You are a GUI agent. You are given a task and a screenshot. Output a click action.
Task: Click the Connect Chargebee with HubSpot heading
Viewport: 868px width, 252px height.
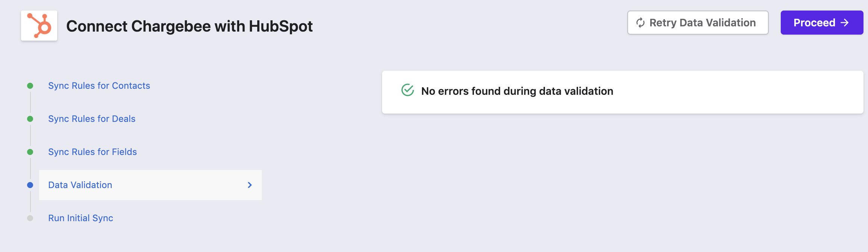[189, 26]
